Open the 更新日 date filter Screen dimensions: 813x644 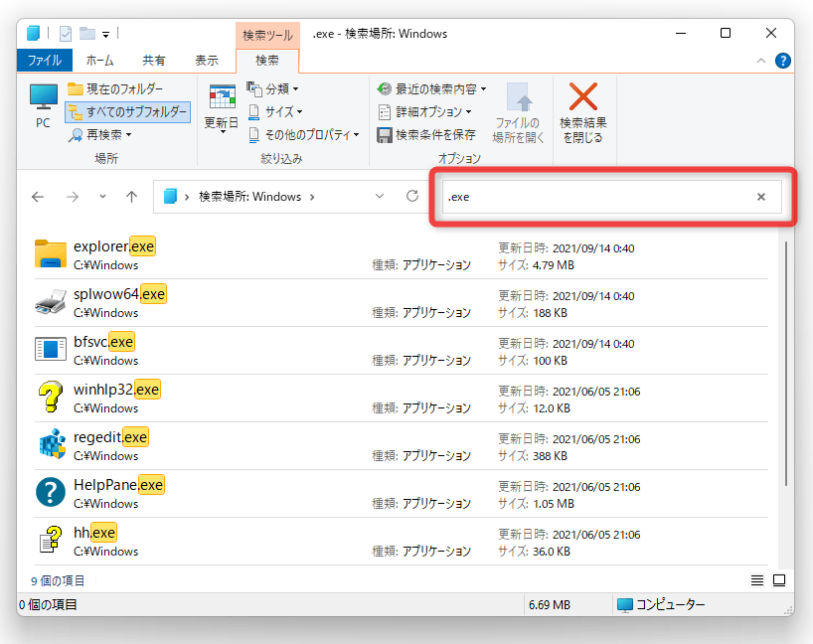click(x=222, y=109)
